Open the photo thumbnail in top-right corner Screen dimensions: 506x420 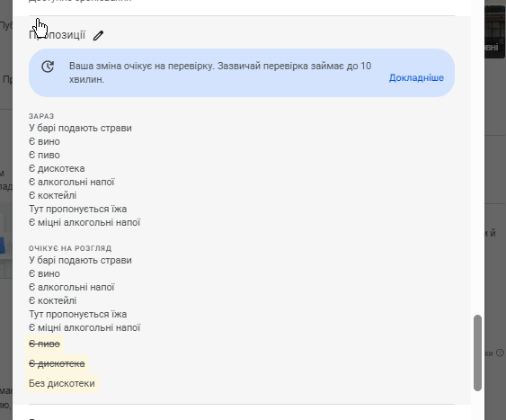click(x=495, y=29)
